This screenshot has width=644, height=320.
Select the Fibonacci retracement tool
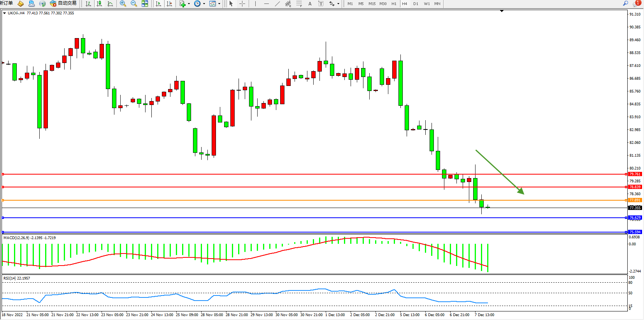pyautogui.click(x=299, y=3)
